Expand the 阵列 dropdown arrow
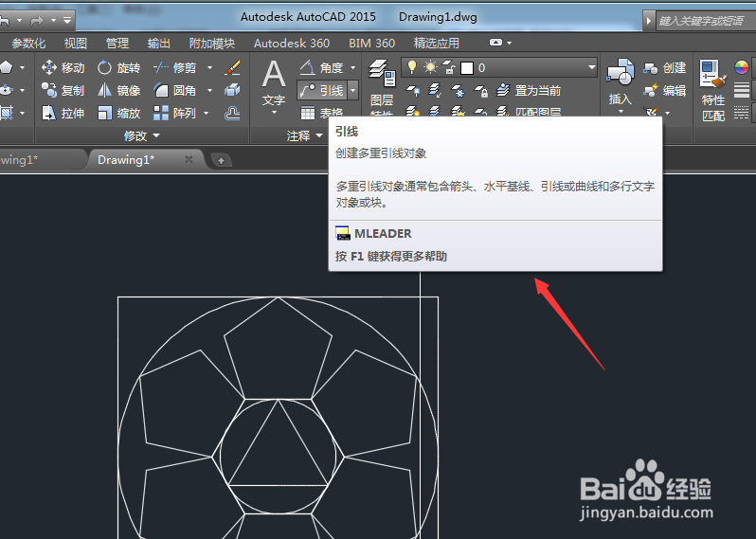Viewport: 756px width, 539px height. coord(207,114)
